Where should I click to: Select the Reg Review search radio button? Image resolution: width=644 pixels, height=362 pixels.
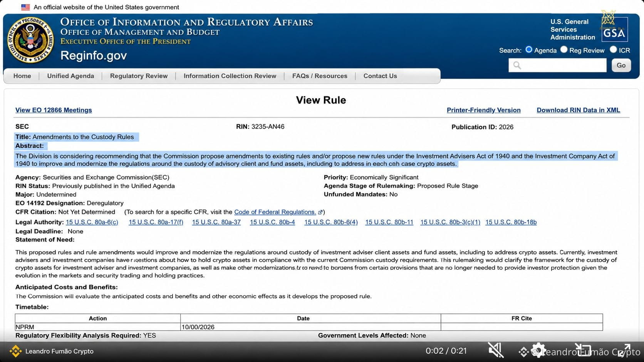(x=564, y=50)
